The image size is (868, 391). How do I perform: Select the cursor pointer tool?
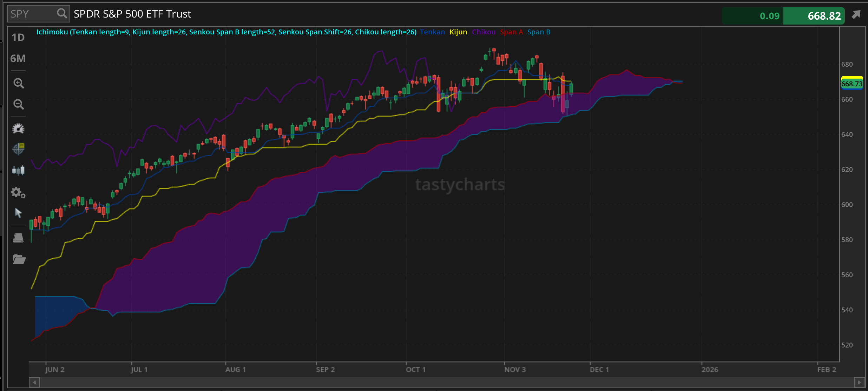coord(18,213)
